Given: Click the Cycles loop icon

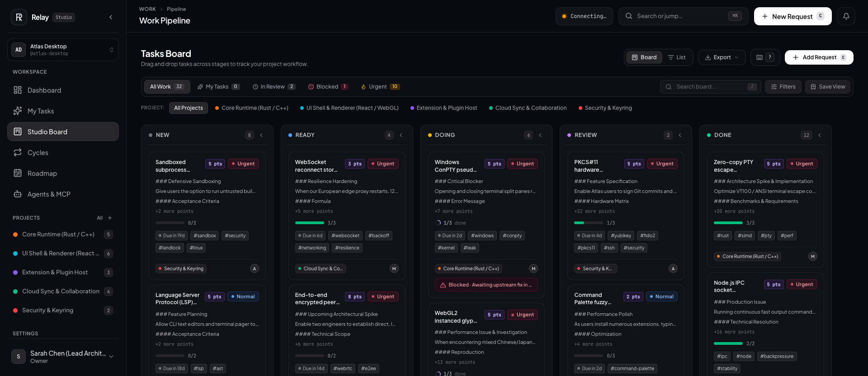Looking at the screenshot, I should (18, 152).
